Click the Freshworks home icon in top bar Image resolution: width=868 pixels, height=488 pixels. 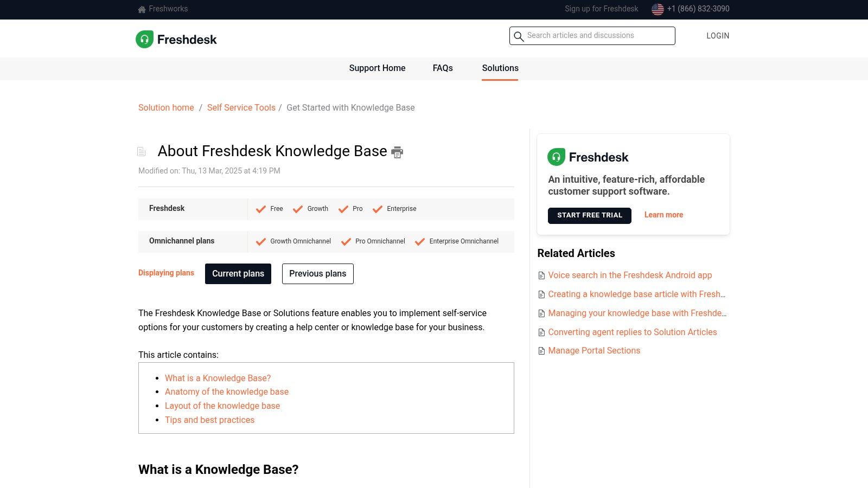pos(141,9)
